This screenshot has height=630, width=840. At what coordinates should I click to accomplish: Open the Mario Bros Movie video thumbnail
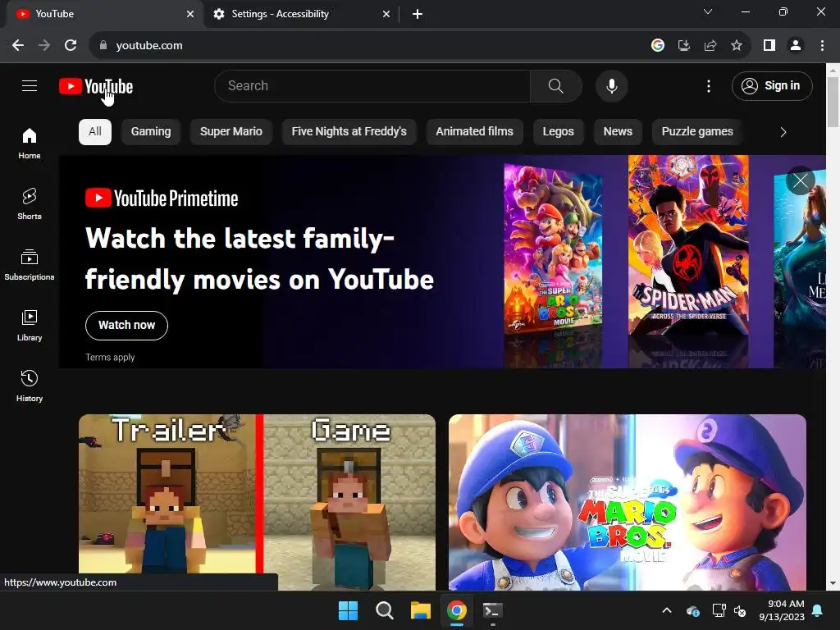[x=628, y=502]
